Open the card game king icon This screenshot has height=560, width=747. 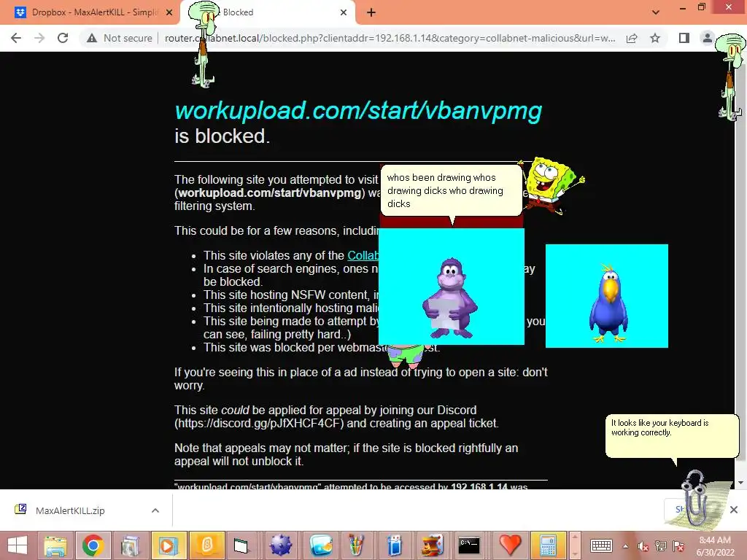[x=433, y=545]
